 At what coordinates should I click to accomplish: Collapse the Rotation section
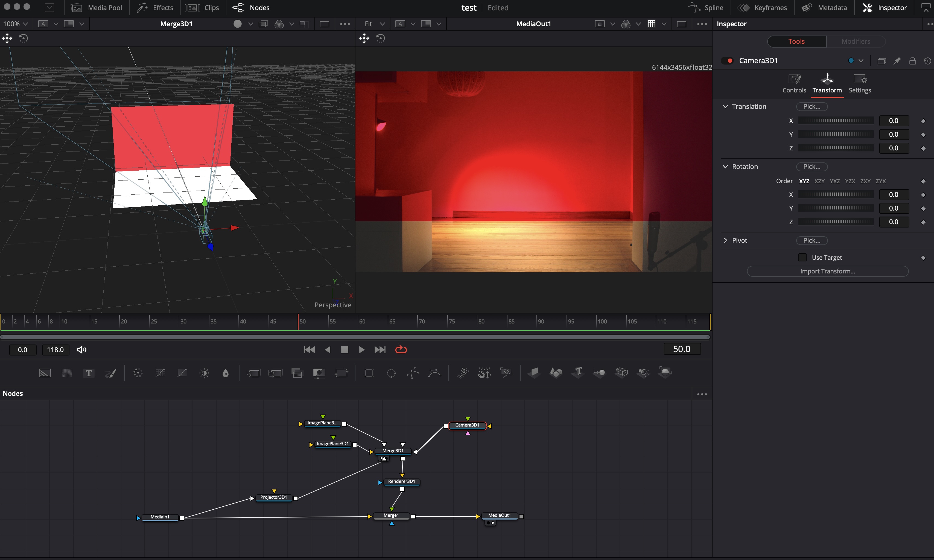(725, 167)
